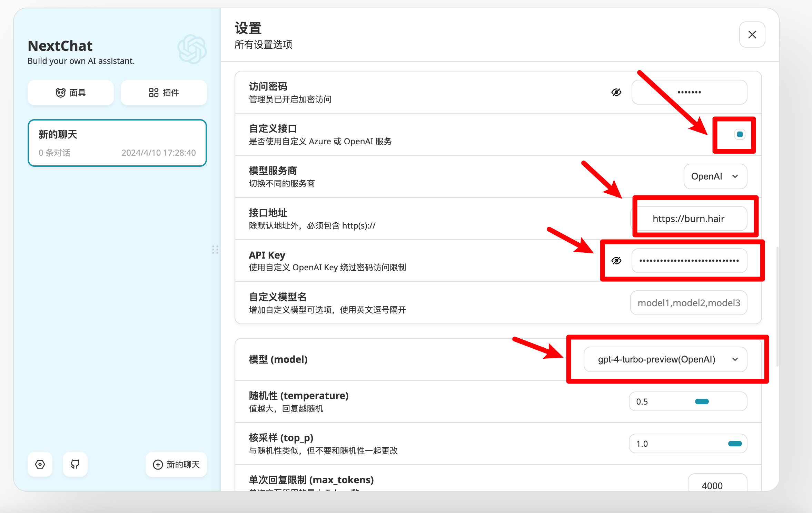Click the panda mask icon
Image resolution: width=812 pixels, height=513 pixels.
61,93
